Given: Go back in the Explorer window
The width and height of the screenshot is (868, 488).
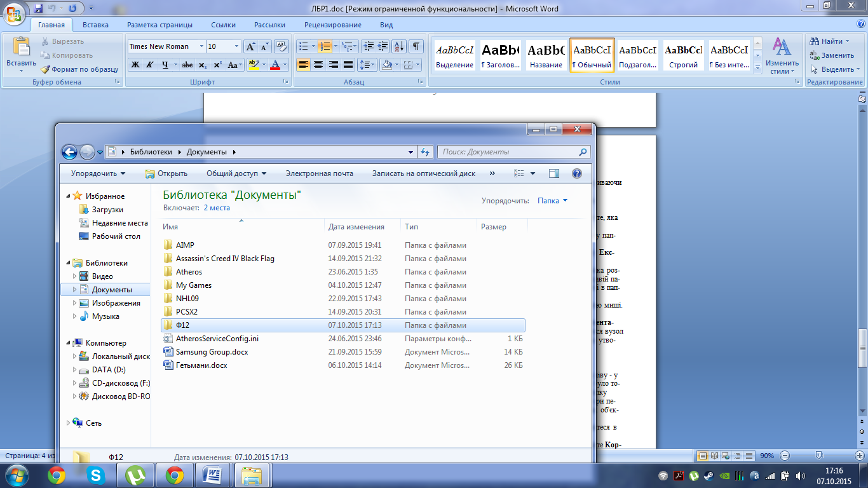Looking at the screenshot, I should point(69,152).
